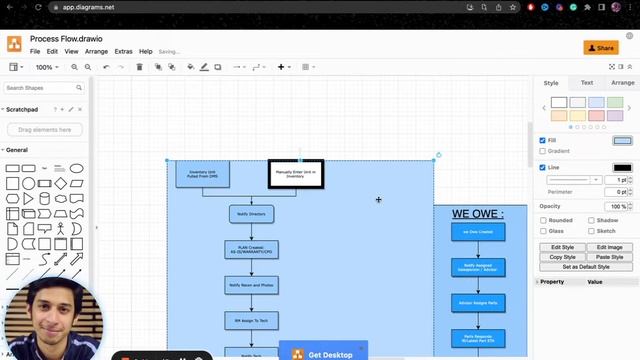The height and width of the screenshot is (360, 640).
Task: Click the redo arrow icon
Action: tap(121, 67)
